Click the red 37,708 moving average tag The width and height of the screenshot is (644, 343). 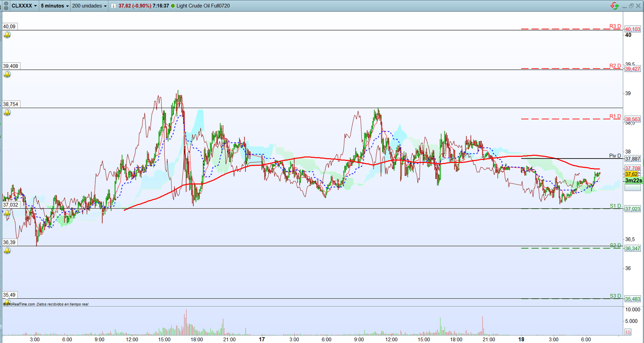(x=632, y=168)
